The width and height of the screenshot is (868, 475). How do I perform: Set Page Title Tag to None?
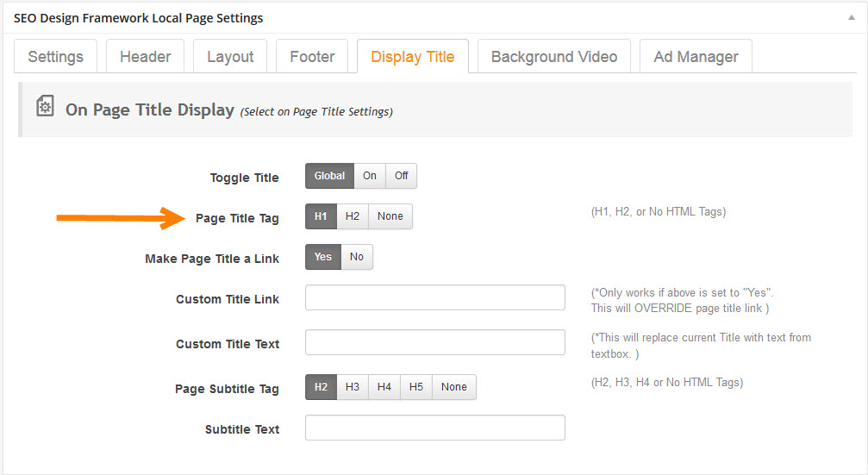point(390,216)
